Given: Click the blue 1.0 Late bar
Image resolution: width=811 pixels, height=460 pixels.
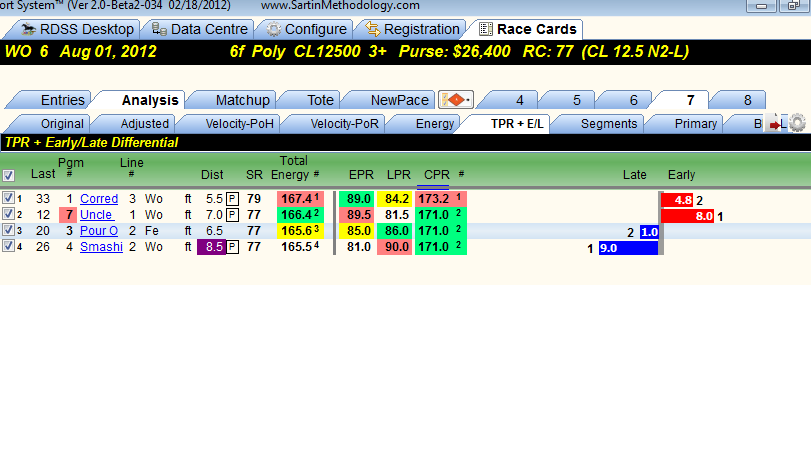Looking at the screenshot, I should [x=649, y=232].
